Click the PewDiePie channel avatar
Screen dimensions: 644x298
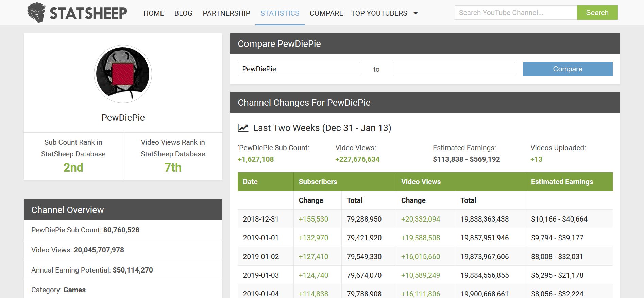point(123,74)
